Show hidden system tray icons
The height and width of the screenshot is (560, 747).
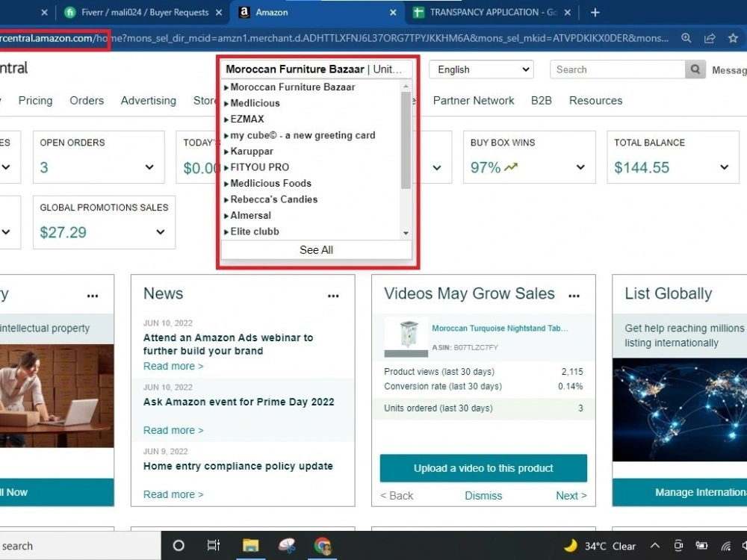coord(655,546)
